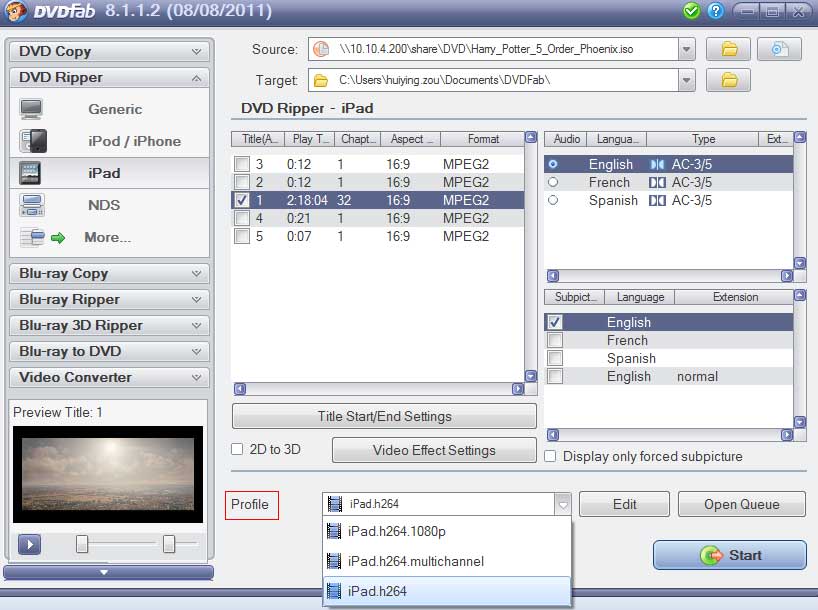818x610 pixels.
Task: Check the English normal subpicture box
Action: click(555, 376)
